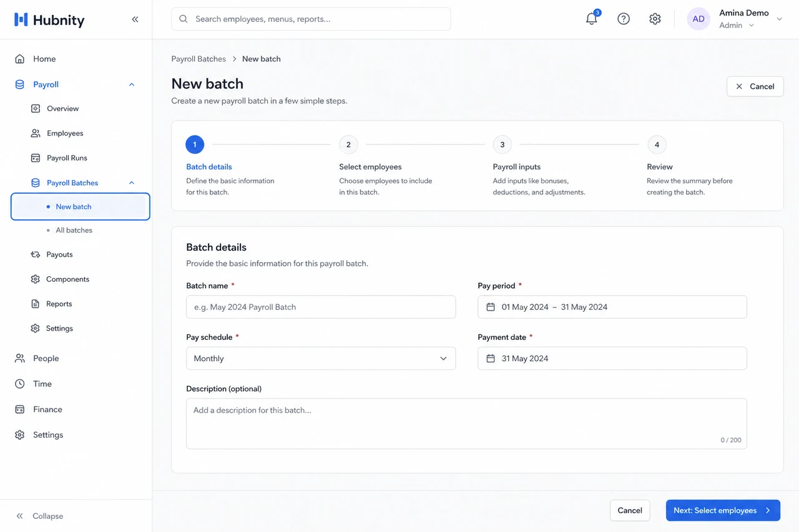The image size is (799, 532).
Task: Click the search employees input box
Action: 311,19
